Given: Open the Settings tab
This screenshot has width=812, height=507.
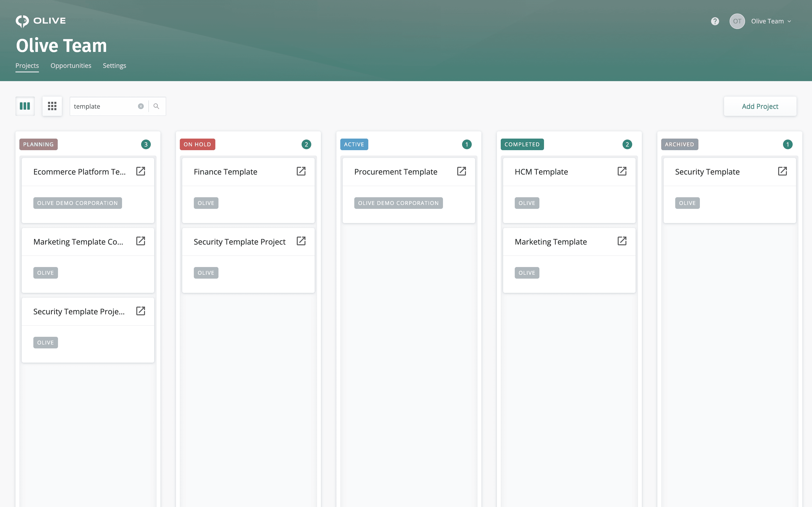Looking at the screenshot, I should (x=114, y=66).
